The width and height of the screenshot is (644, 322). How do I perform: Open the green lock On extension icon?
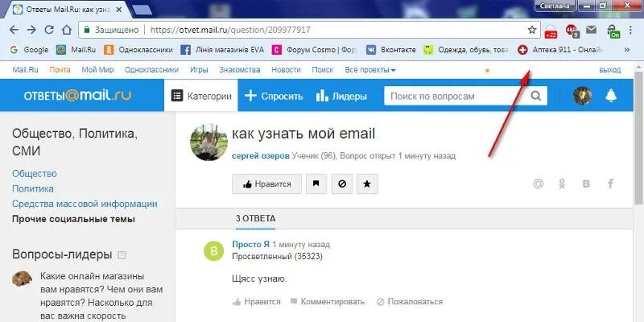click(613, 31)
